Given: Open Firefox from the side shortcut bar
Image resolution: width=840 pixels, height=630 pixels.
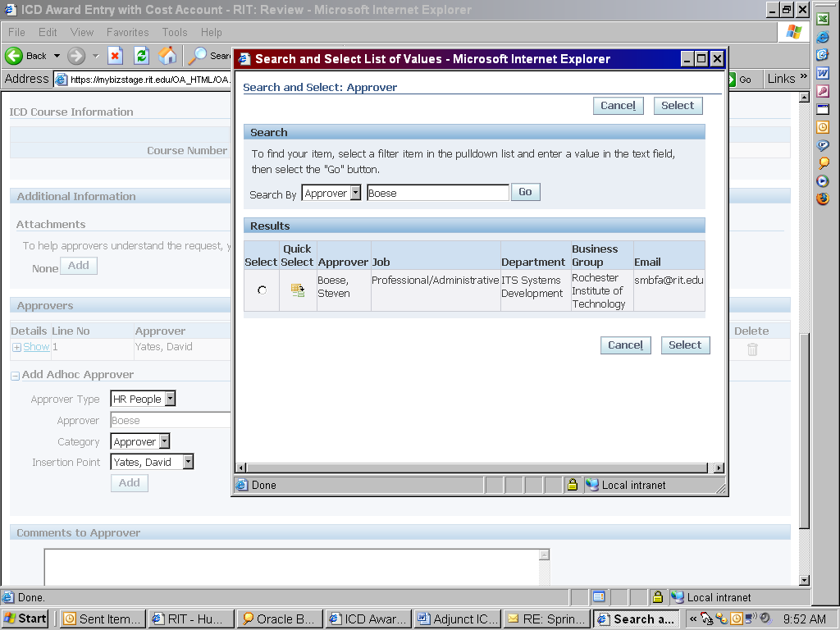Looking at the screenshot, I should pos(823,199).
